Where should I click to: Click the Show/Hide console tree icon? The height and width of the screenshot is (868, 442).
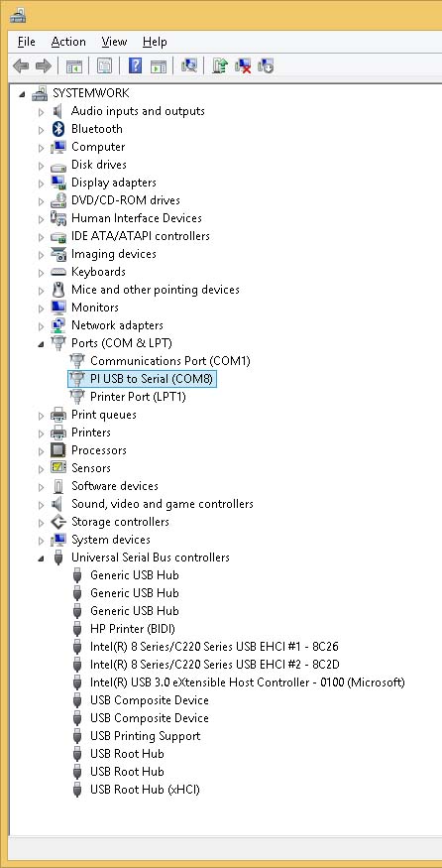click(73, 66)
